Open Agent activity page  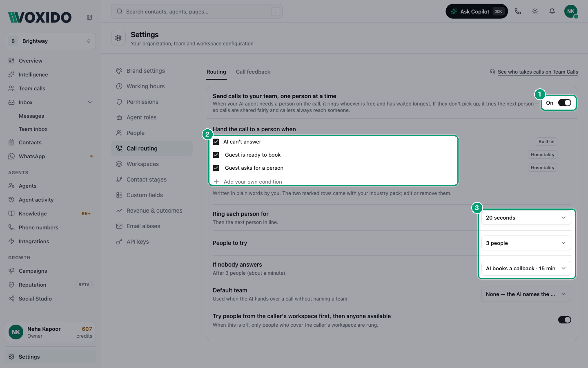[x=50, y=200]
